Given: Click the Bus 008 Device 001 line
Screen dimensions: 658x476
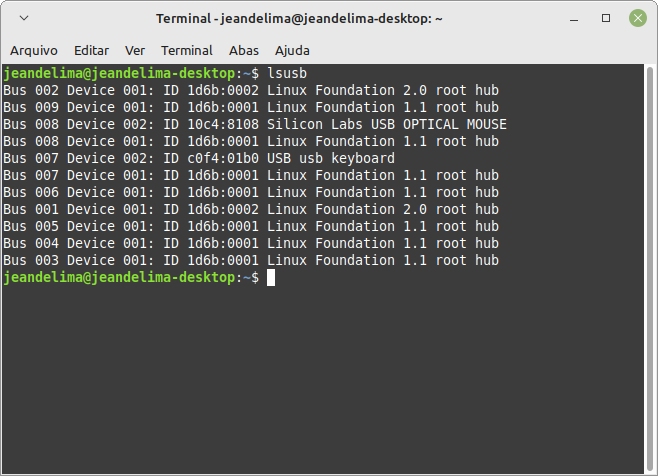Looking at the screenshot, I should pos(251,141).
